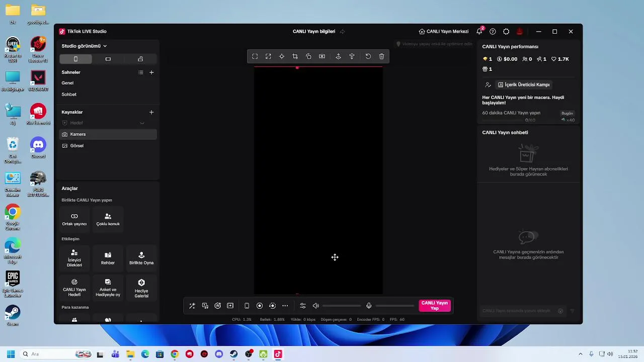Select the fit-to-screen transform tool

pos(255,56)
